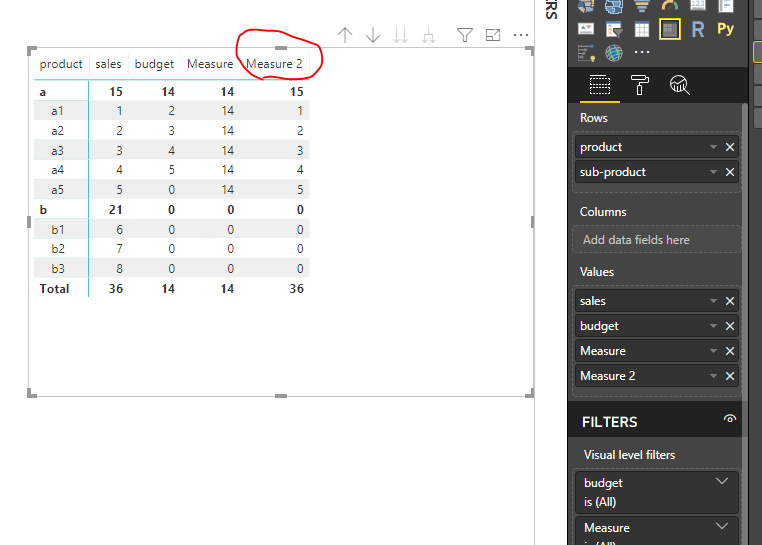
Task: Open dropdown for sub-product field in Rows
Action: point(713,172)
